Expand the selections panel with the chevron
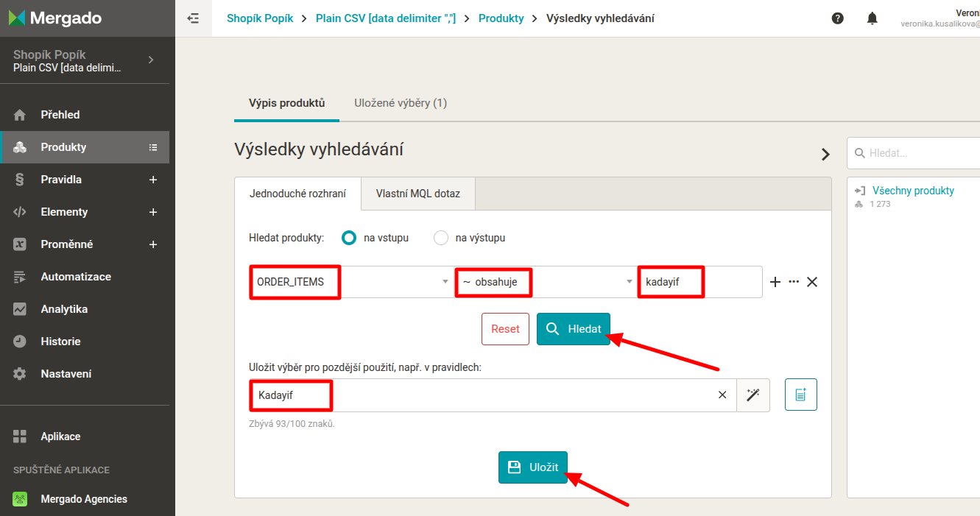Image resolution: width=980 pixels, height=516 pixels. (825, 155)
